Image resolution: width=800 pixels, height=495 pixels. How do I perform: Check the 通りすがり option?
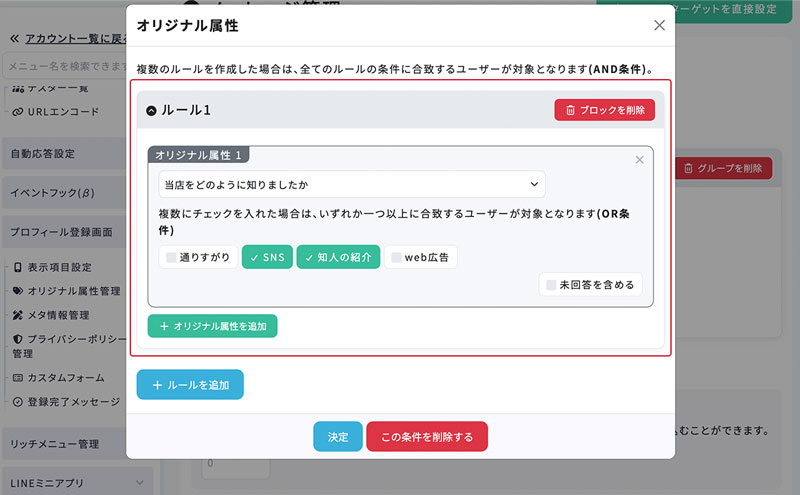[198, 257]
